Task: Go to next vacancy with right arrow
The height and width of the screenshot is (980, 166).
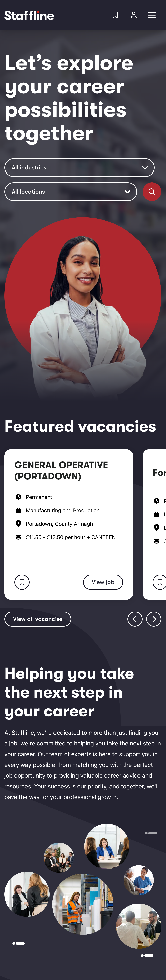Action: (x=154, y=619)
